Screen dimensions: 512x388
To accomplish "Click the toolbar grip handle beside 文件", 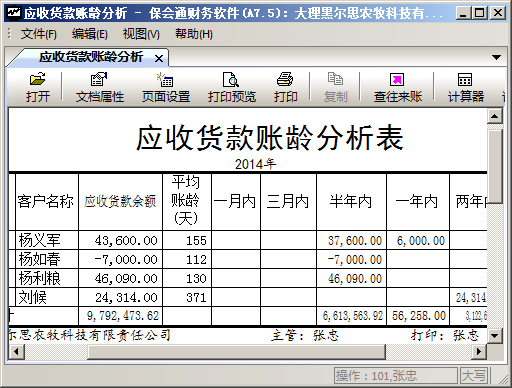I will 9,34.
